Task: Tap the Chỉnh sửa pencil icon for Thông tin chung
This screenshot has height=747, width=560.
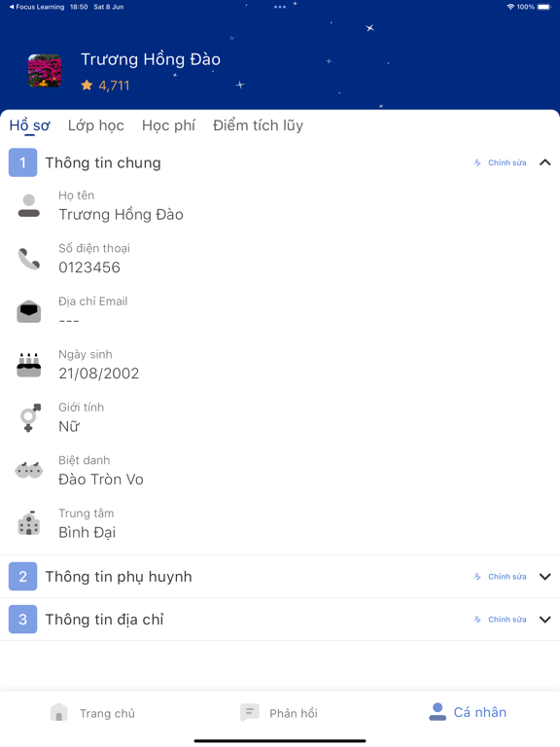Action: click(477, 163)
